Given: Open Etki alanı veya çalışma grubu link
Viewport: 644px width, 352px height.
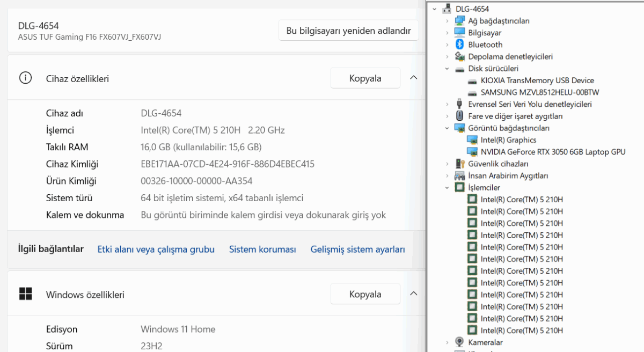Looking at the screenshot, I should 156,249.
